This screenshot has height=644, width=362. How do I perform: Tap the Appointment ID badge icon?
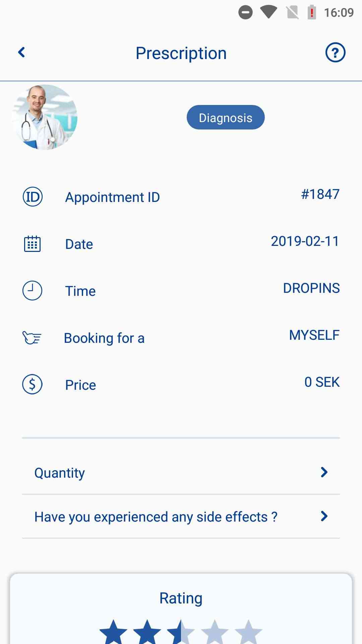[x=33, y=197]
